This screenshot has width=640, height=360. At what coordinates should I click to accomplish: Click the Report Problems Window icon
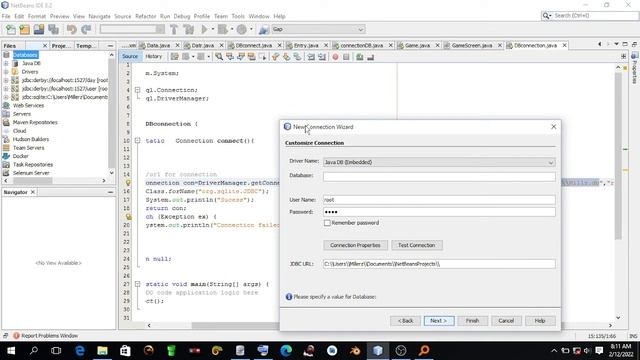coord(16,336)
